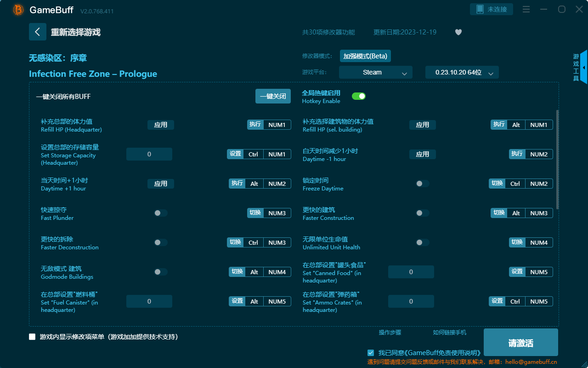Minimize the GameBuff window
Image resolution: width=588 pixels, height=368 pixels.
coord(544,9)
